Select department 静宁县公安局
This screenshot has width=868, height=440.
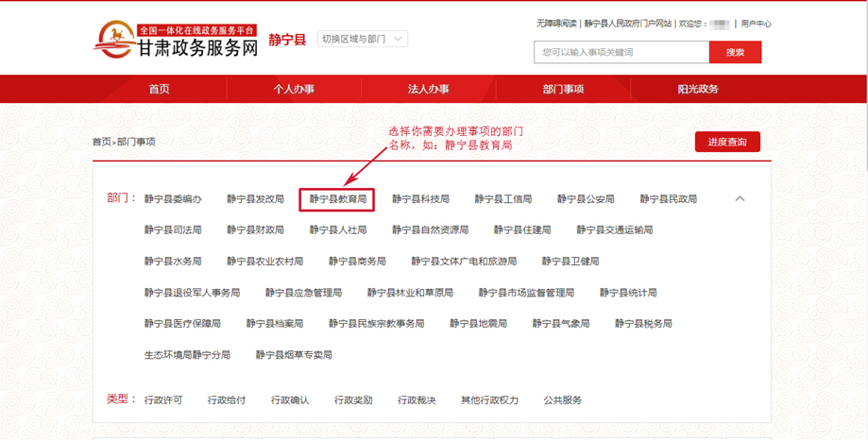pyautogui.click(x=586, y=198)
